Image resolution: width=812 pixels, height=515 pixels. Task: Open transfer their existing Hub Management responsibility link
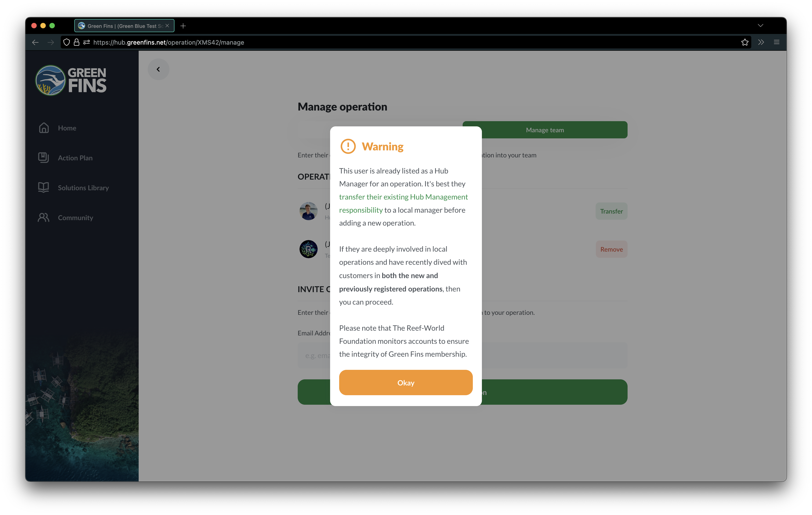pos(403,203)
